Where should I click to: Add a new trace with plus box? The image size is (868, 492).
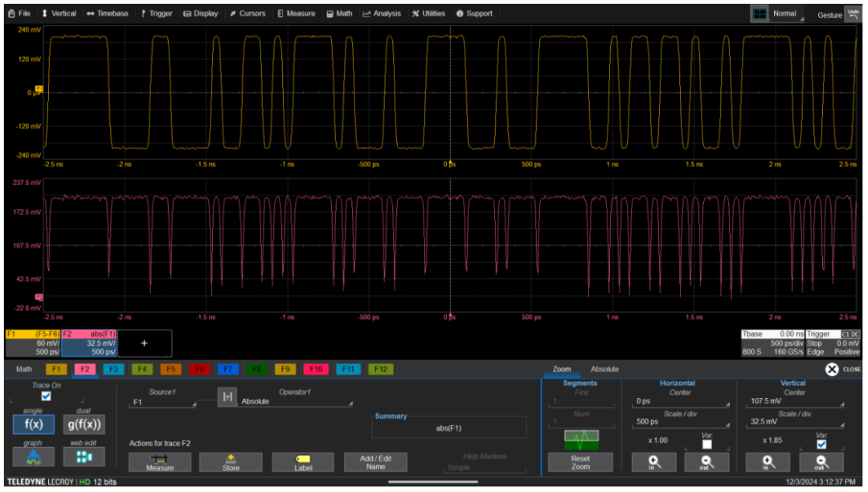(x=145, y=343)
